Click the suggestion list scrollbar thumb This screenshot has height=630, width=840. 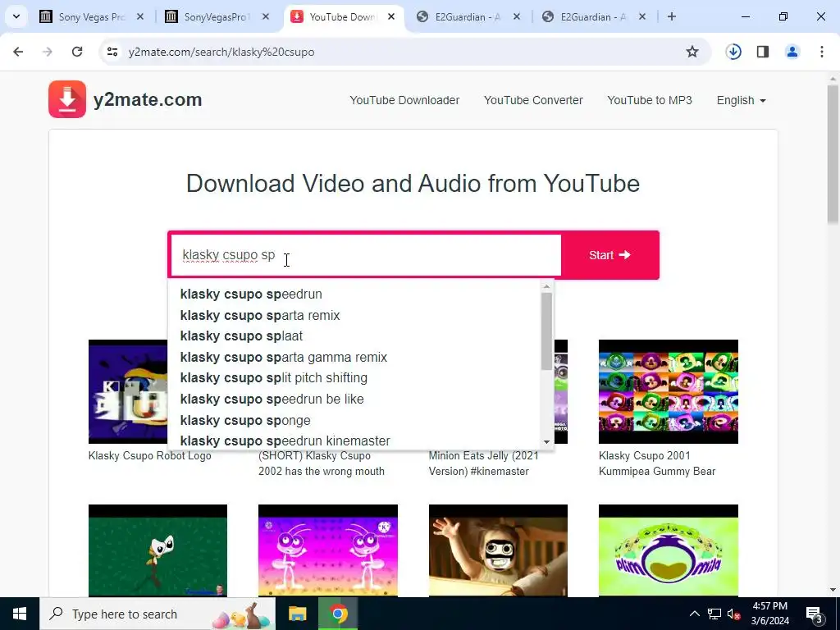click(546, 331)
